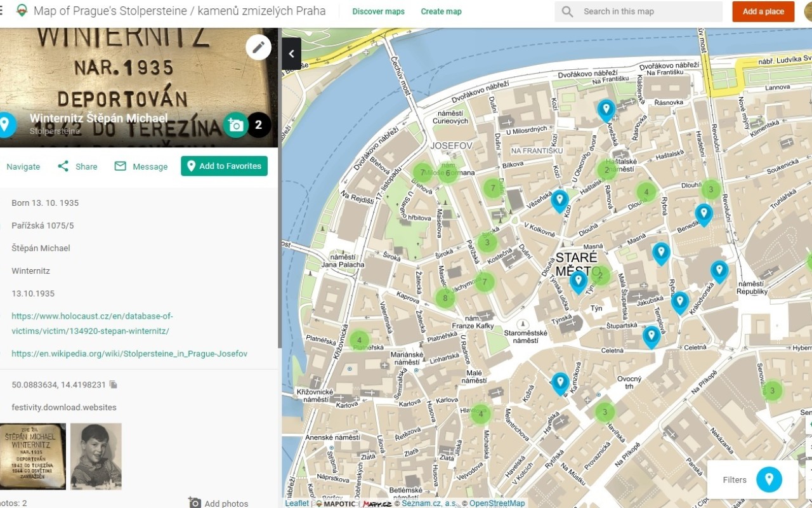Click the date value 13.10.1935
Screen dimensions: 812x508
(x=33, y=294)
